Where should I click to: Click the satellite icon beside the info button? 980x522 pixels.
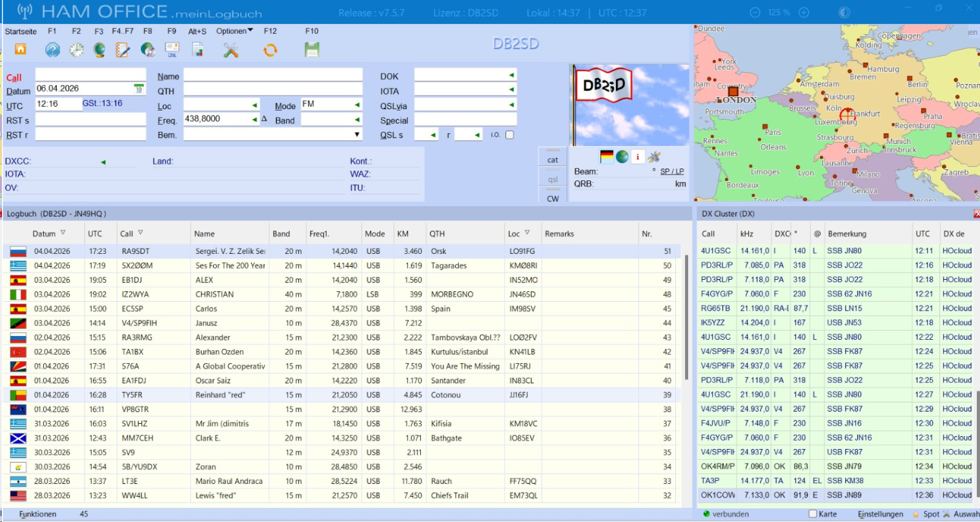pos(654,157)
